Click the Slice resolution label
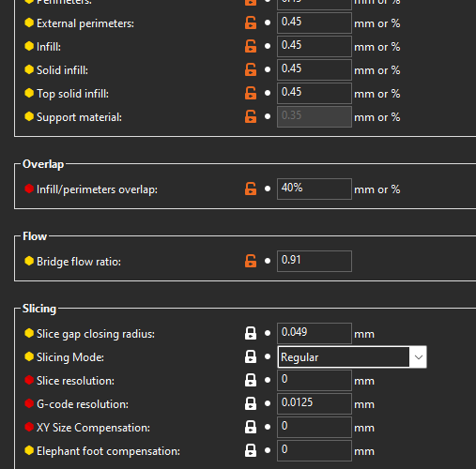Screen dimensions: 476x469 click(x=75, y=381)
